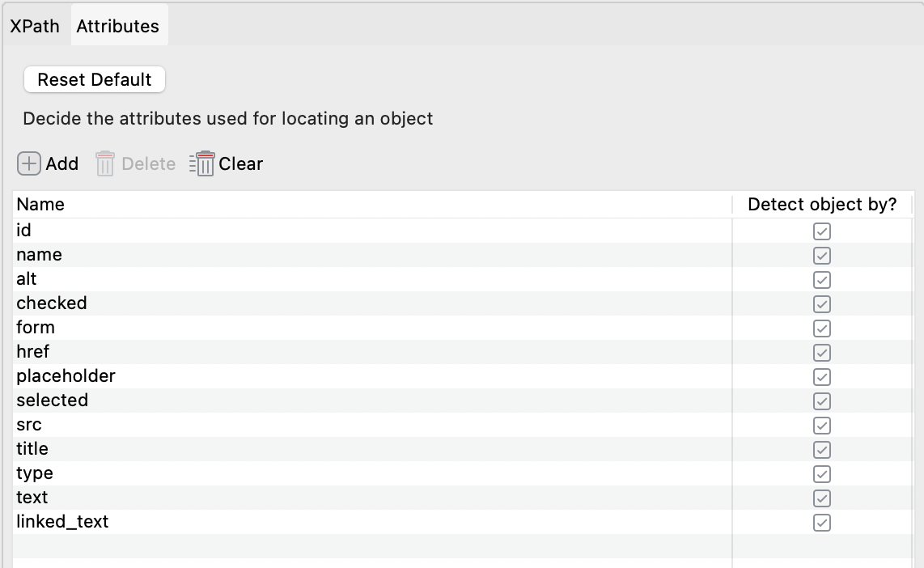The width and height of the screenshot is (924, 568).
Task: Toggle the id attribute checkbox
Action: [x=822, y=231]
